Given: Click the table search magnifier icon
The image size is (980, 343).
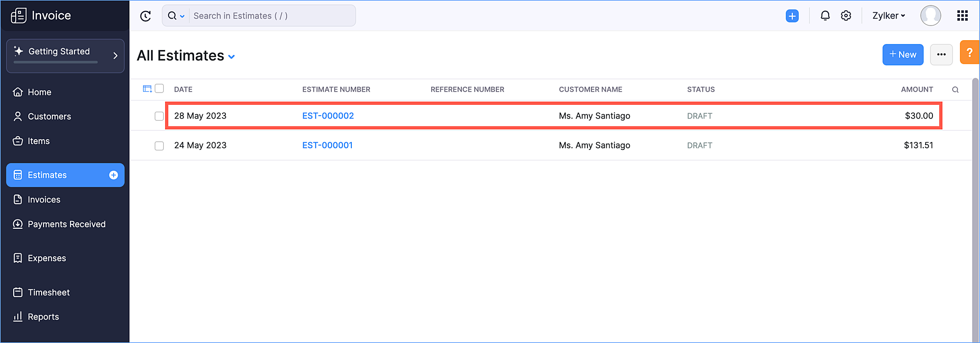Looking at the screenshot, I should click(x=955, y=90).
